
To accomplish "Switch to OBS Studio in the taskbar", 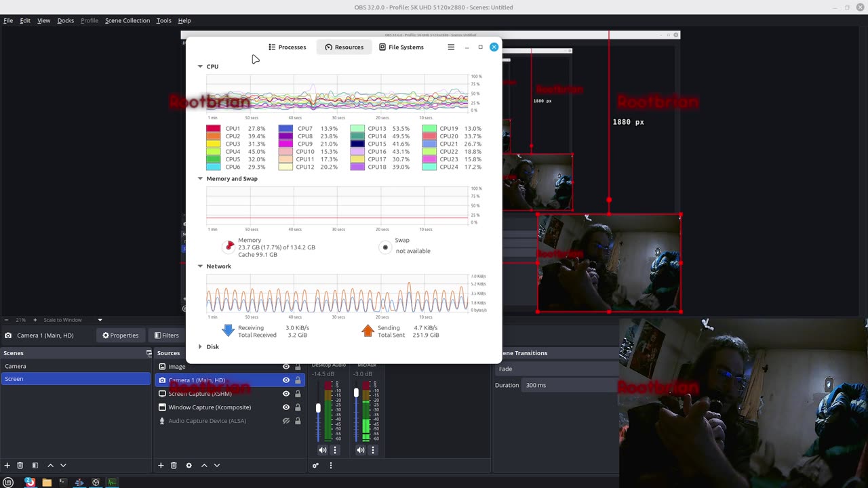I will point(96,483).
